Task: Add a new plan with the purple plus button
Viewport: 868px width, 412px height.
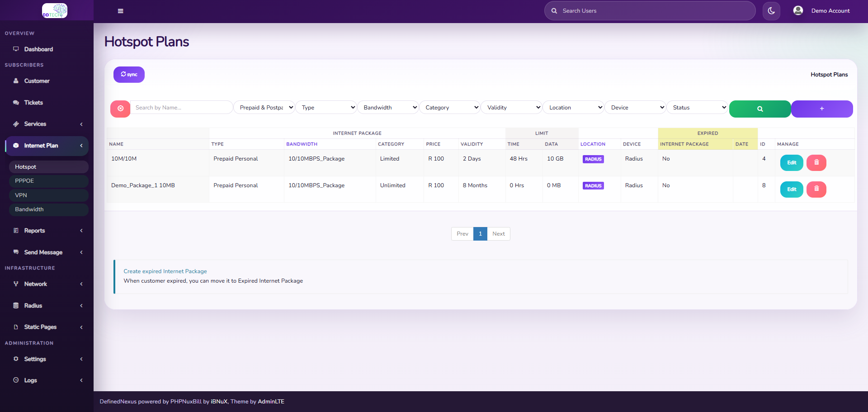Action: coord(821,109)
